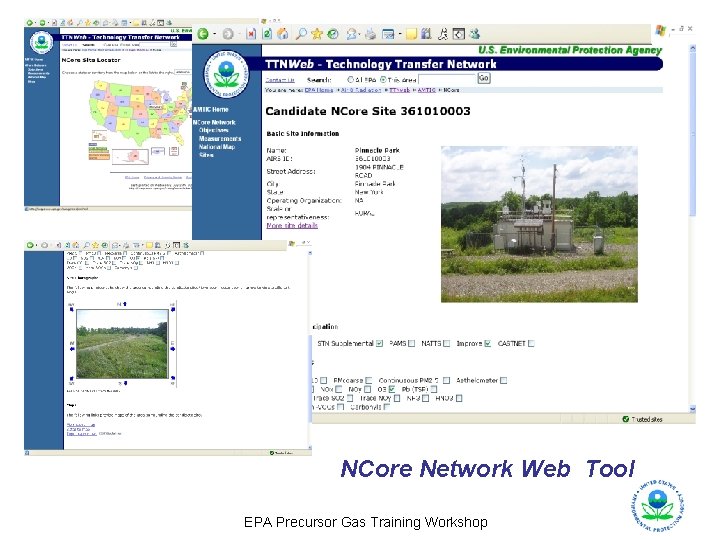Click the Refresh page icon in main toolbar

(267, 34)
